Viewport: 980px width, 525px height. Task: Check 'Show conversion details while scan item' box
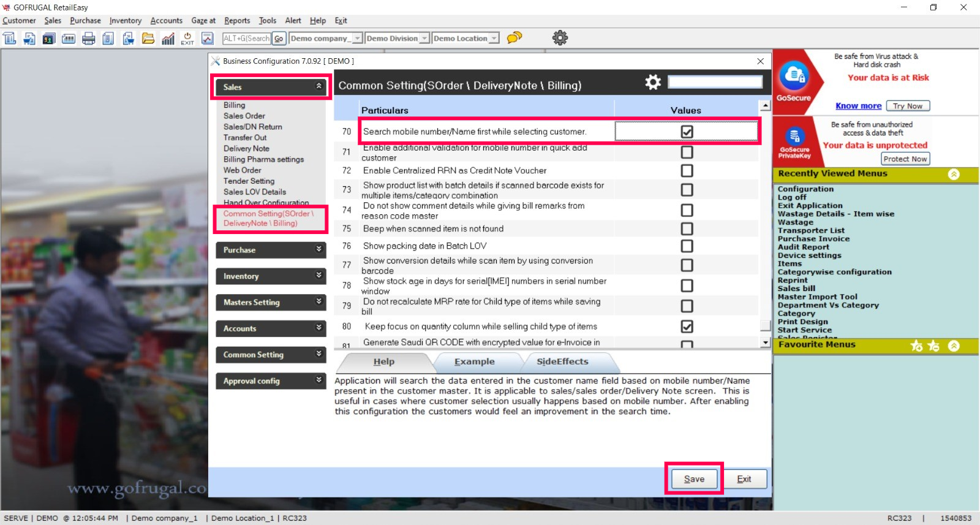pos(687,265)
